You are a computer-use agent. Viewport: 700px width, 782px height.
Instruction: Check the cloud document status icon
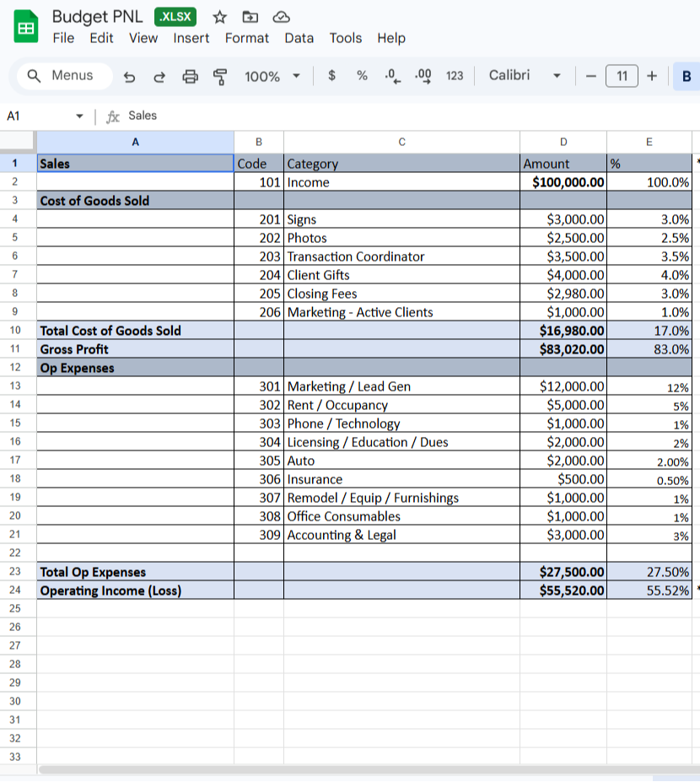tap(281, 18)
